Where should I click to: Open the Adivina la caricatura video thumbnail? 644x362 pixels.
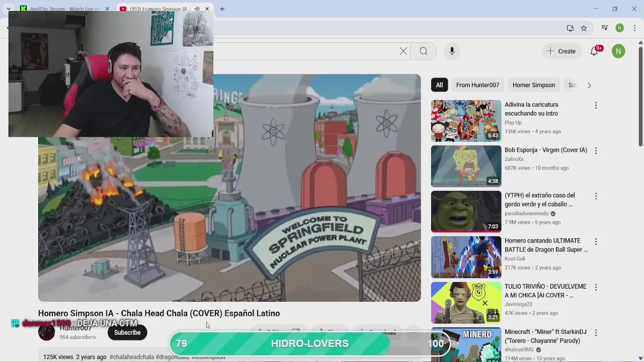466,121
